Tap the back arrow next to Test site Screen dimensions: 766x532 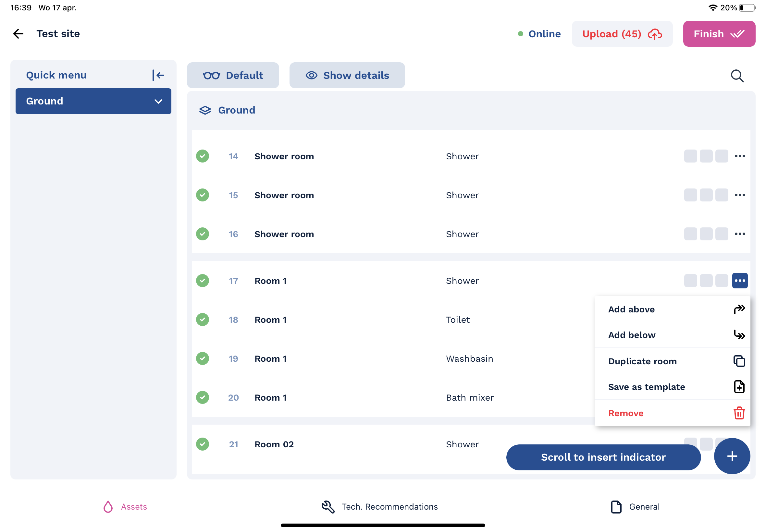coord(19,34)
